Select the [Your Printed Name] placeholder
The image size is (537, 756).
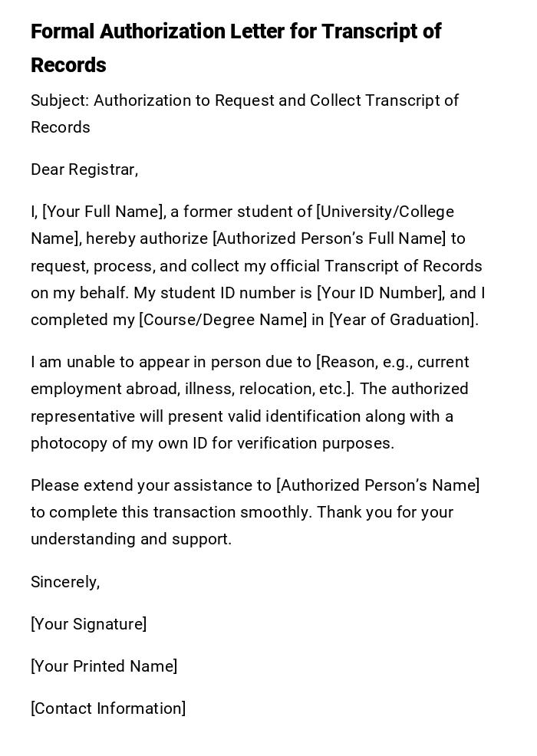(x=104, y=666)
